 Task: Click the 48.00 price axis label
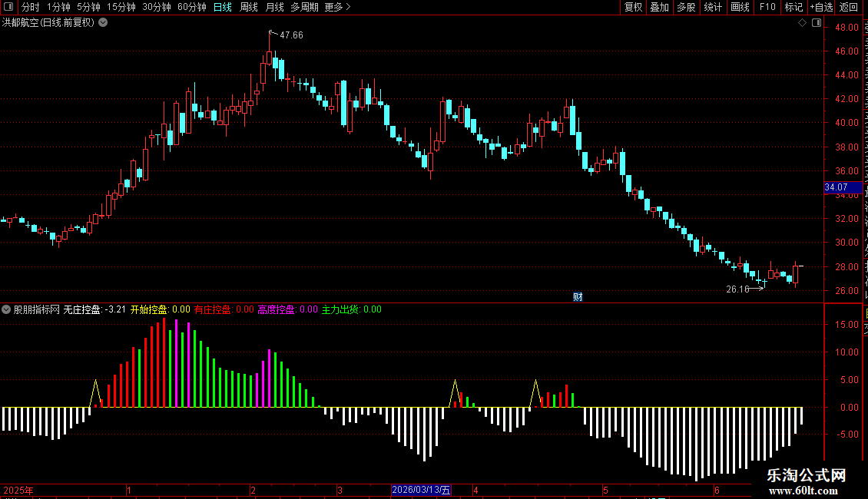point(846,27)
